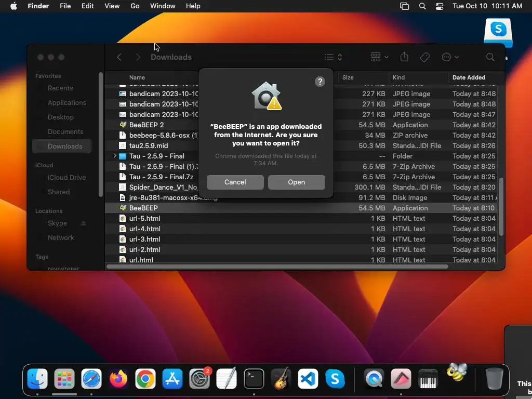Open the View menu
The width and height of the screenshot is (532, 399).
[112, 6]
